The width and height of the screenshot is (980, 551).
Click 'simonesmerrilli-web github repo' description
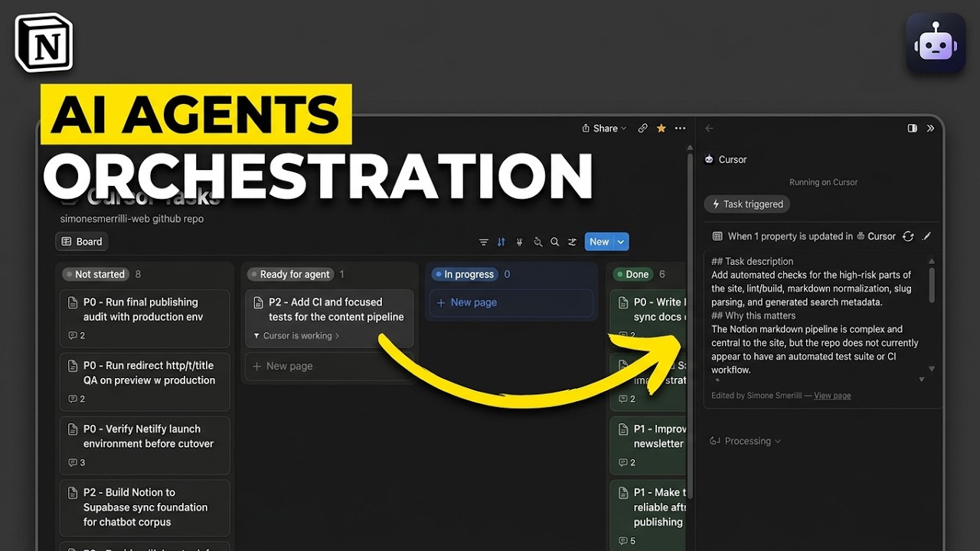(132, 219)
